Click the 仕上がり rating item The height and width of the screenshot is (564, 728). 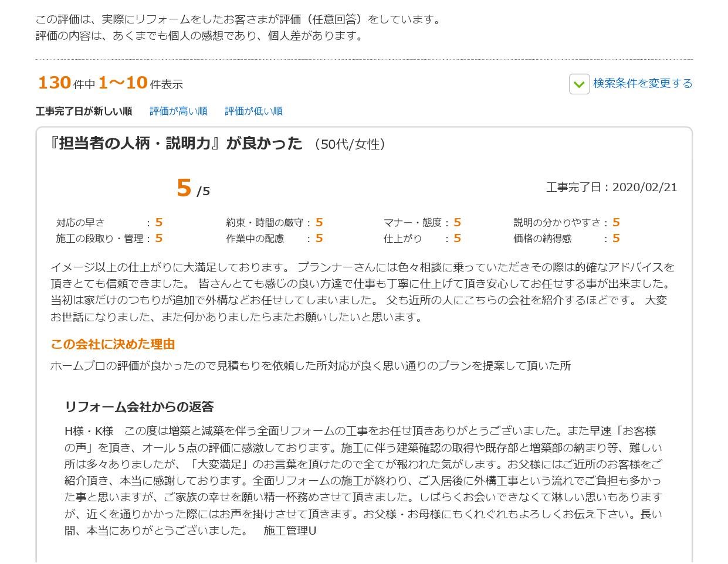[422, 239]
